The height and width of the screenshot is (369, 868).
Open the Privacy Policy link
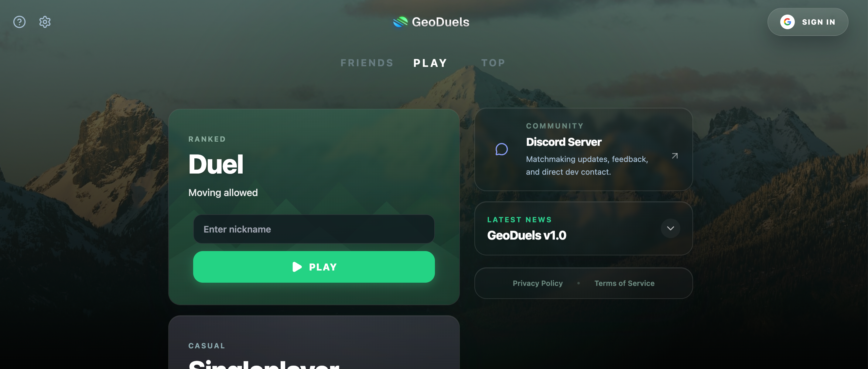click(x=538, y=283)
